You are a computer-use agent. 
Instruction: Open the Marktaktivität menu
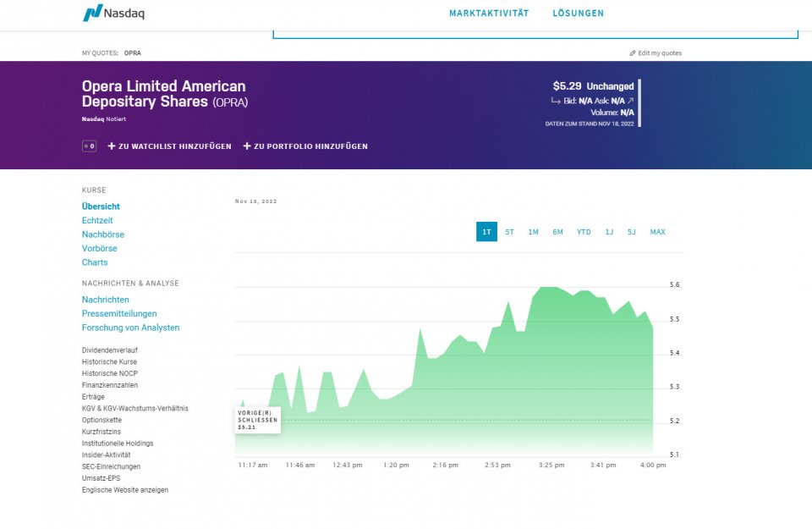coord(489,14)
